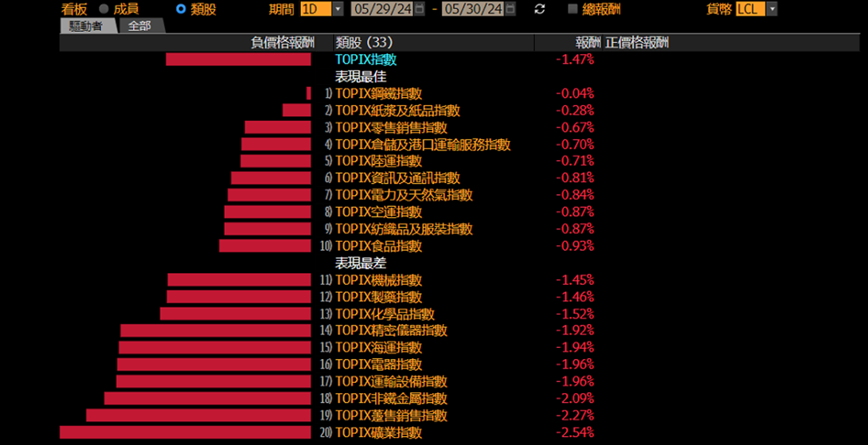Click the -2.27% return value
Viewport: 868px width, 445px height.
point(575,415)
